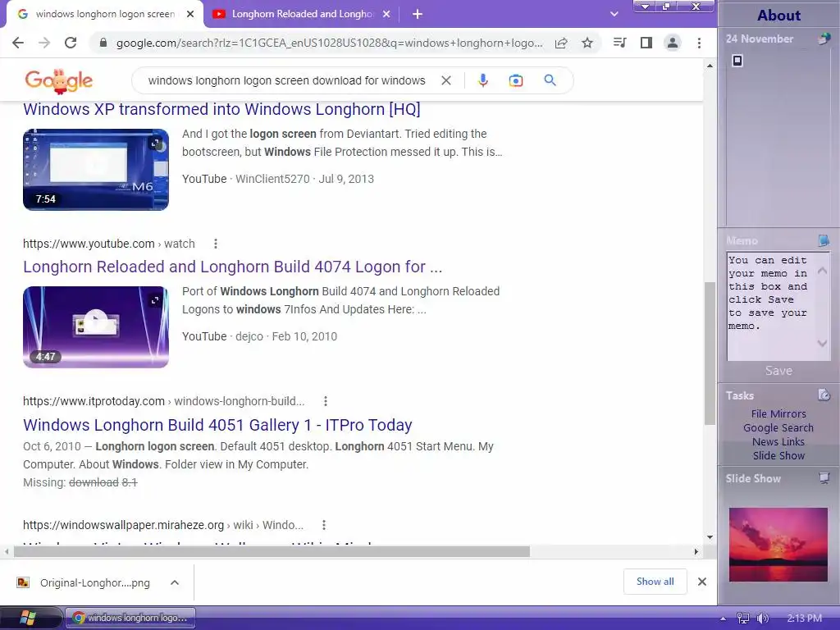Play the 4:47 Longhorn Reloaded video thumbnail

(x=96, y=326)
